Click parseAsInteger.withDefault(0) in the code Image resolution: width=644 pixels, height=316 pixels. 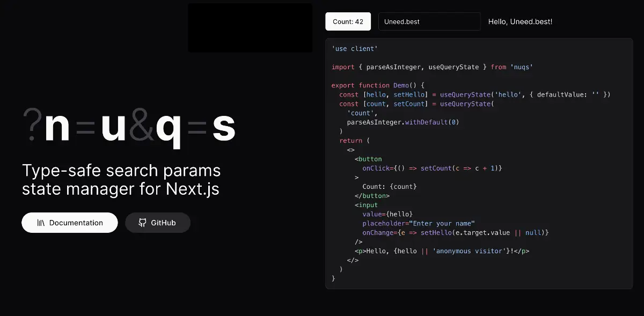(x=402, y=122)
